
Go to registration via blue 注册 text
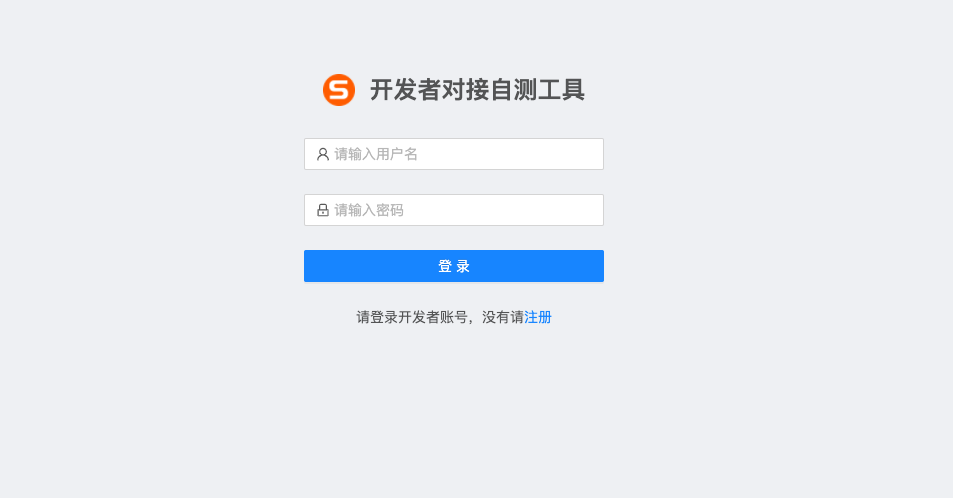point(538,317)
